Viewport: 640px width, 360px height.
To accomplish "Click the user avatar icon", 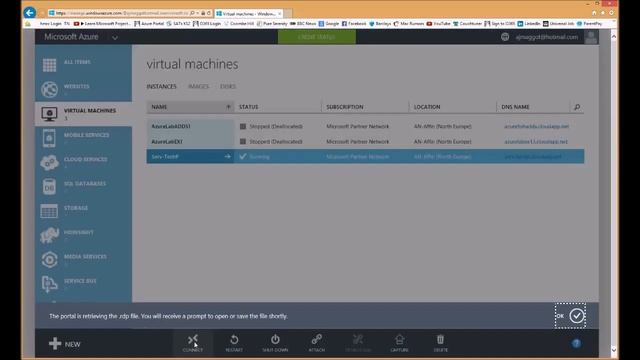I will pos(591,37).
